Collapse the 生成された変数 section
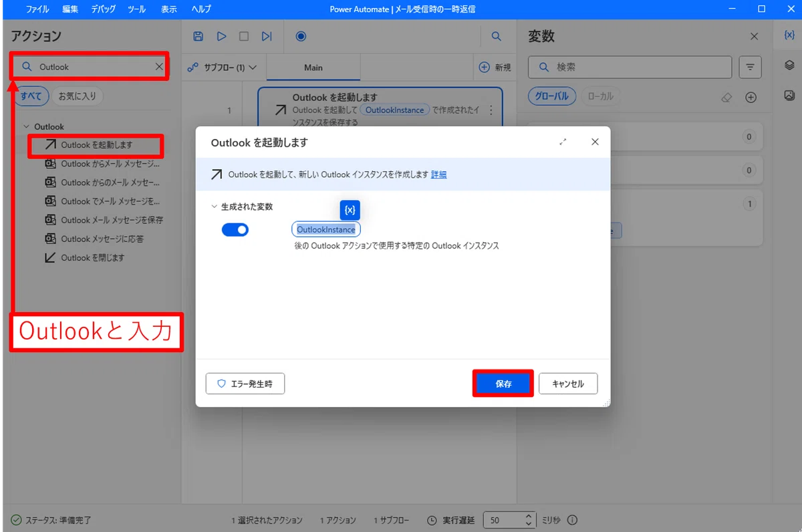Screen dimensions: 802x532 click(x=214, y=207)
